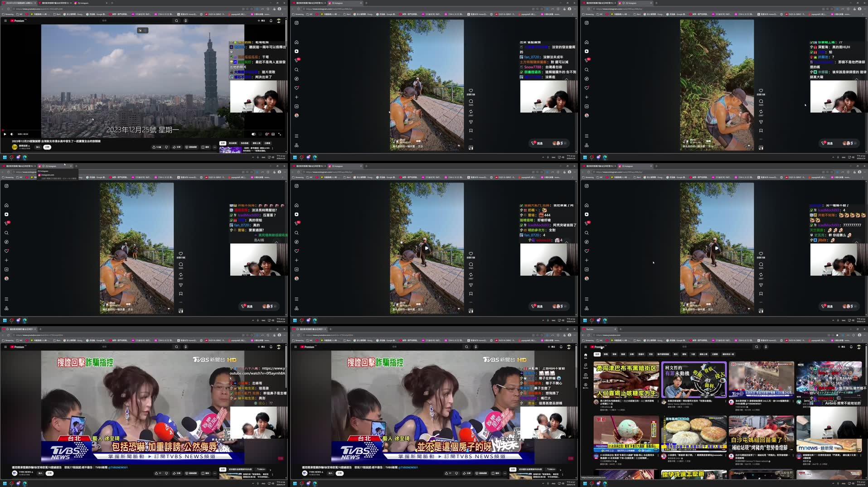Screen dimensions: 868x487
Task: Expand Instagram's More hamburger menu
Action: 296,136
